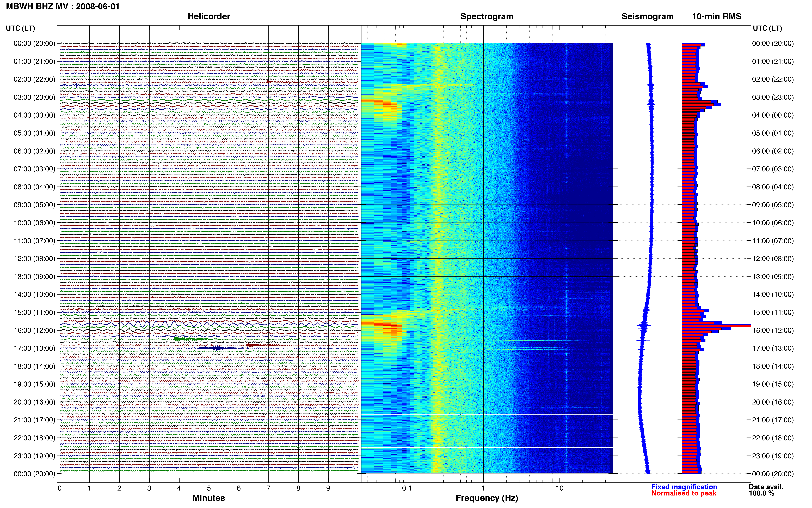Click the large seismogram spike near 16:00
The height and width of the screenshot is (508, 812).
644,325
